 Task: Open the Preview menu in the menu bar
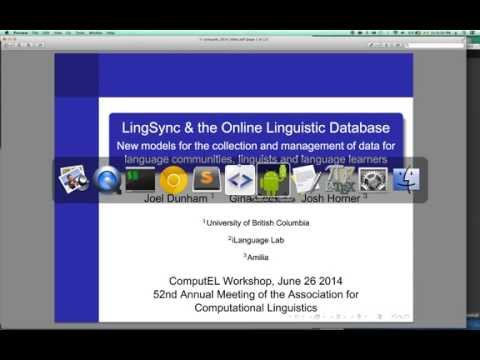coord(20,33)
